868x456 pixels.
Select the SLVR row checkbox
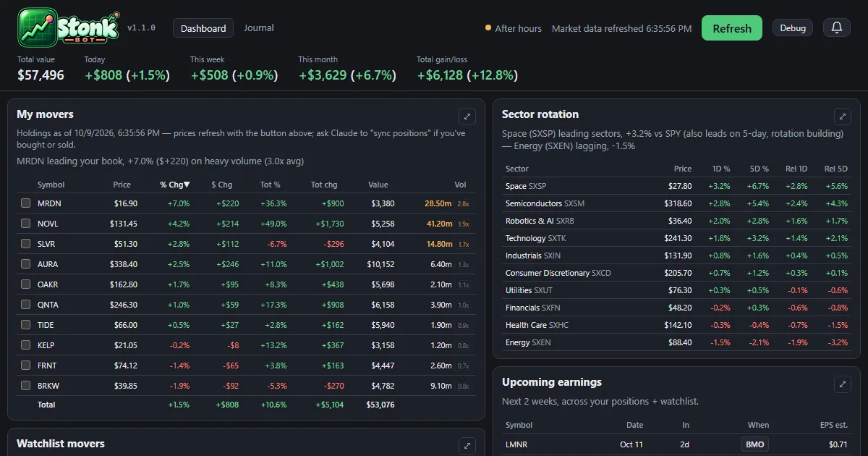point(26,244)
